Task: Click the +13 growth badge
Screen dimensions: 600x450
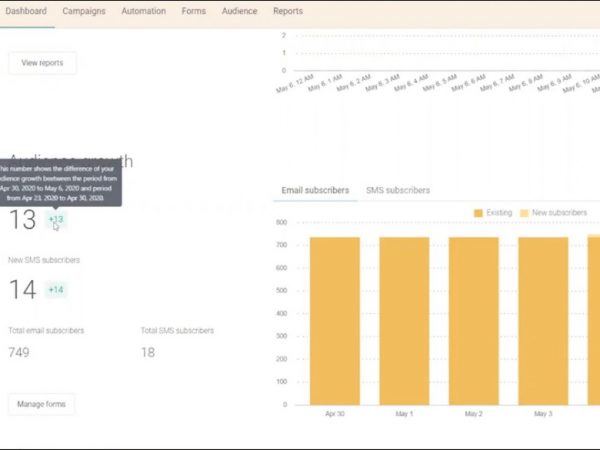Action: click(x=56, y=219)
